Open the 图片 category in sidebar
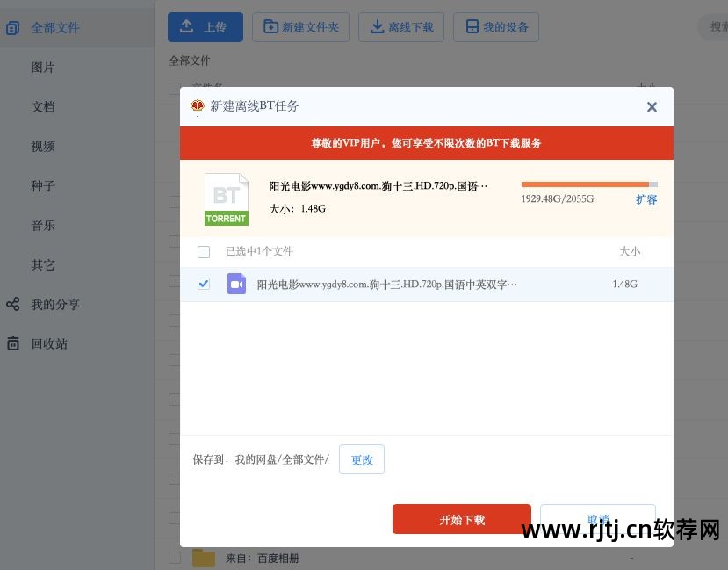This screenshot has width=728, height=570. (43, 68)
